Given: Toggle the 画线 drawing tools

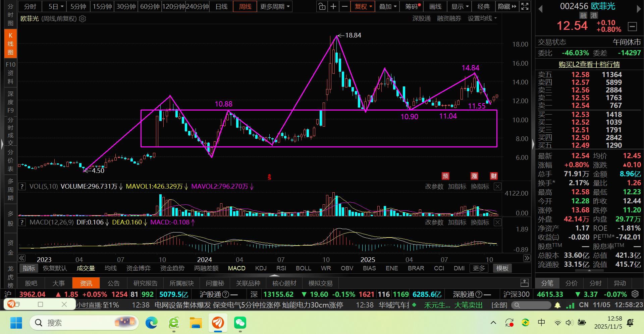Looking at the screenshot, I should 435,6.
